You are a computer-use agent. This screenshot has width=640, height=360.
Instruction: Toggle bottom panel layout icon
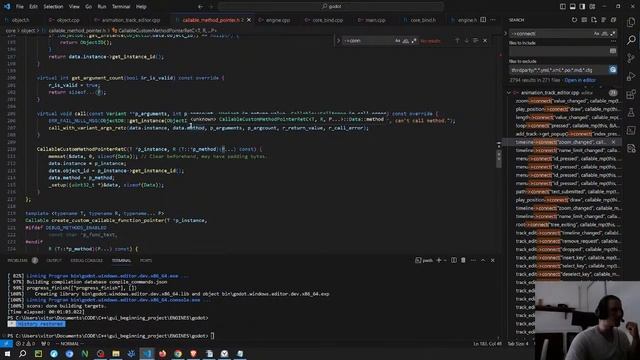point(573,7)
